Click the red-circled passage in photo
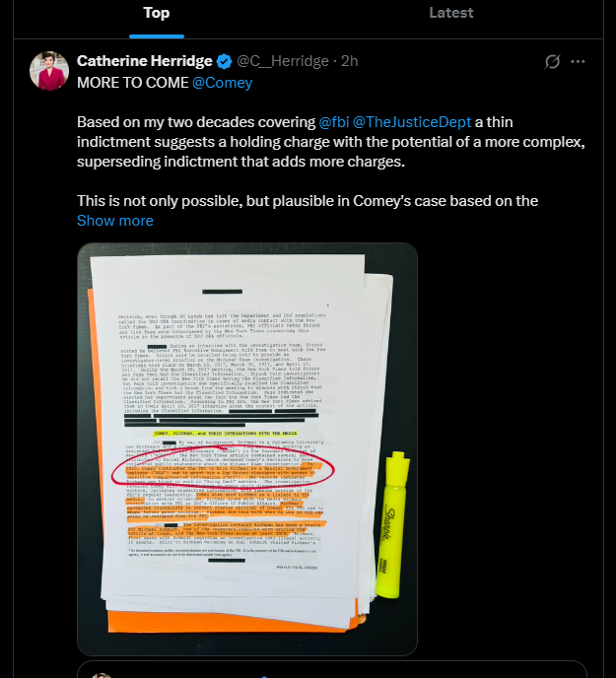 click(223, 469)
